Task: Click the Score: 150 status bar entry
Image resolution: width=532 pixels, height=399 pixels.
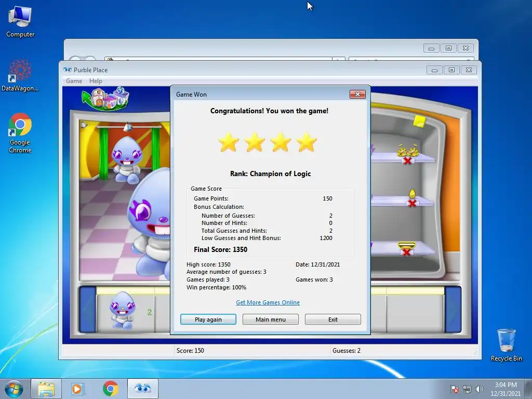Action: pos(190,351)
